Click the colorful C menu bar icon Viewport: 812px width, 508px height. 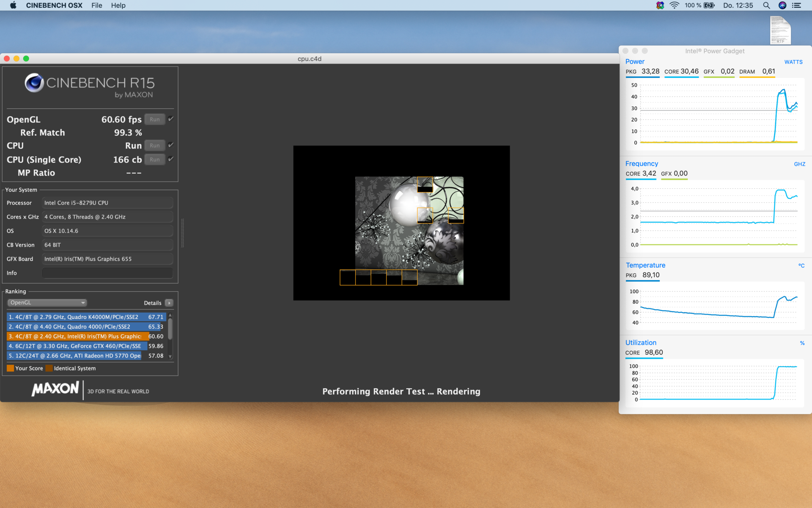[660, 6]
